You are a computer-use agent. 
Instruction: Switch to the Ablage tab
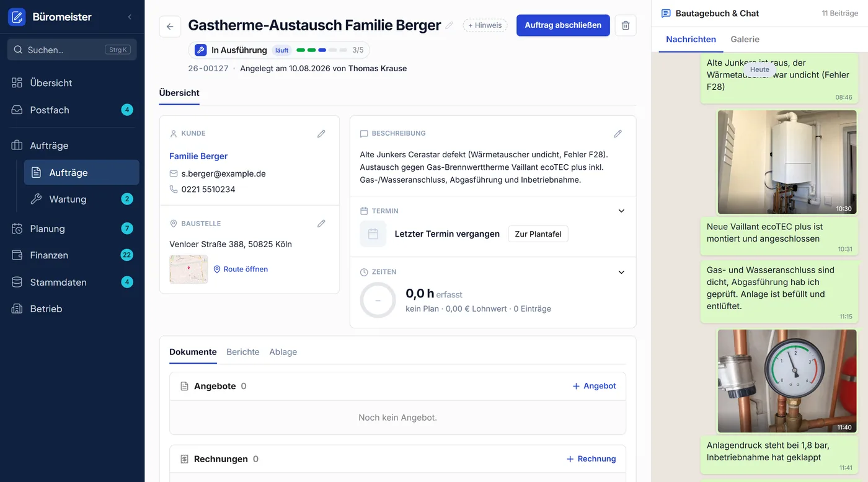coord(283,352)
